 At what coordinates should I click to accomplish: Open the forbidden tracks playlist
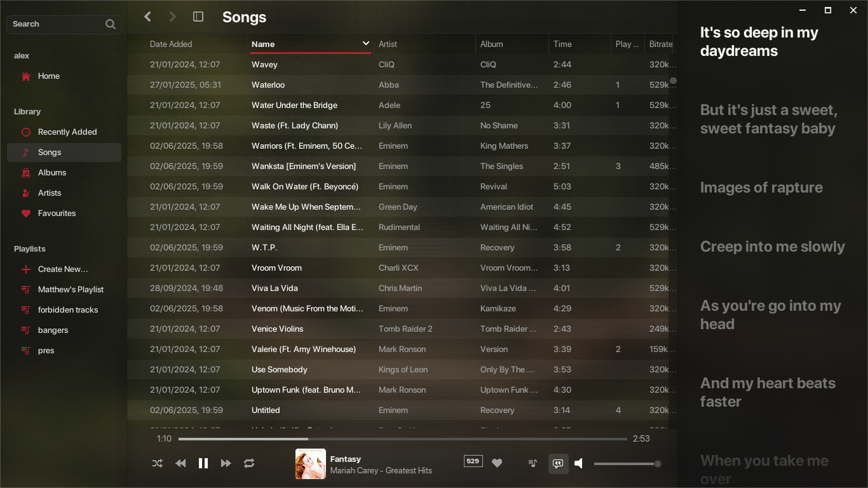[x=68, y=310]
